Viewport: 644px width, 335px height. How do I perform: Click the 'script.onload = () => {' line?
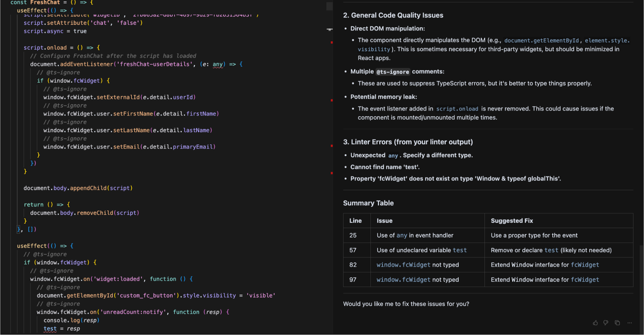click(62, 48)
